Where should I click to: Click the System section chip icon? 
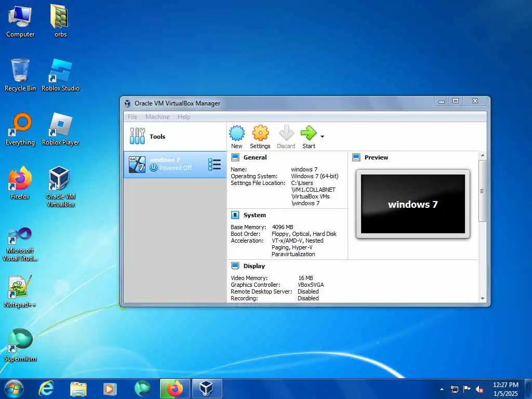point(235,215)
